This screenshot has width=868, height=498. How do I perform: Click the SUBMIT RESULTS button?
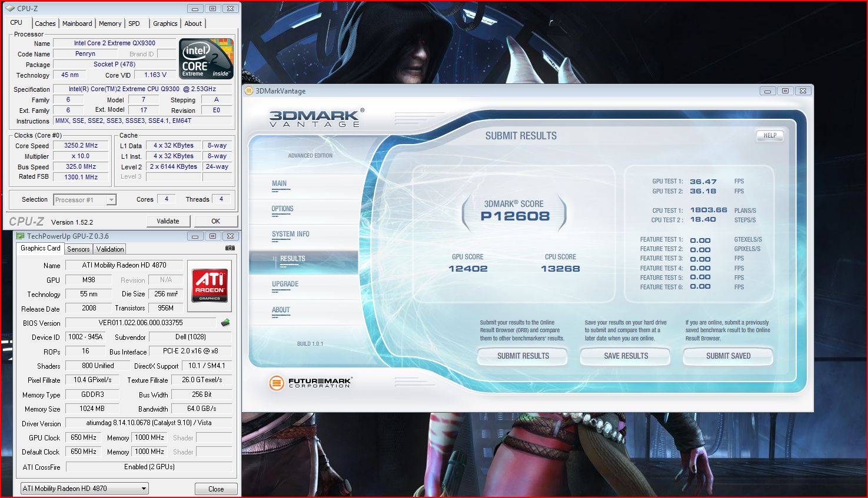click(x=523, y=356)
